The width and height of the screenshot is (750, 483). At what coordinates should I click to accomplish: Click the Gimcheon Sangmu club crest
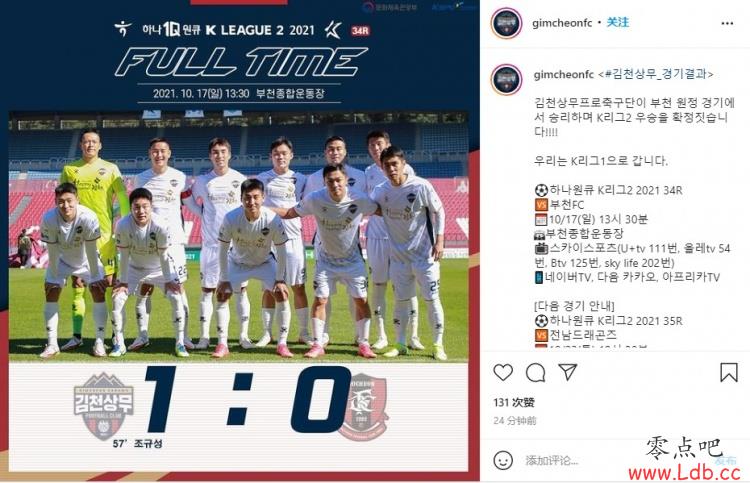[x=104, y=406]
